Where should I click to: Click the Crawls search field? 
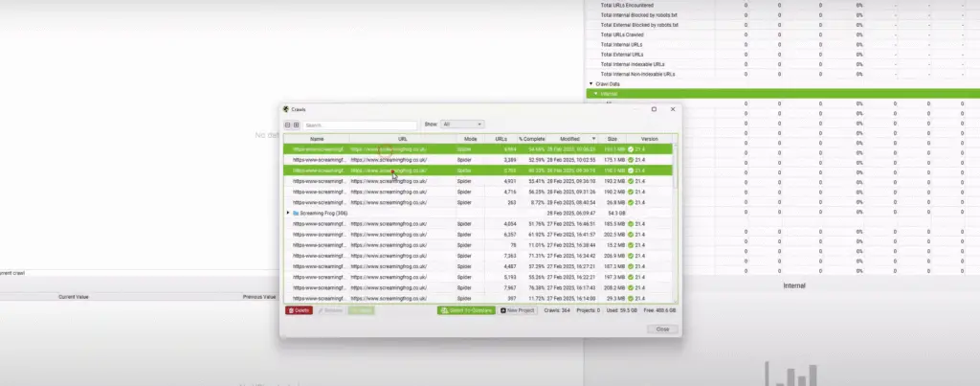(x=360, y=125)
